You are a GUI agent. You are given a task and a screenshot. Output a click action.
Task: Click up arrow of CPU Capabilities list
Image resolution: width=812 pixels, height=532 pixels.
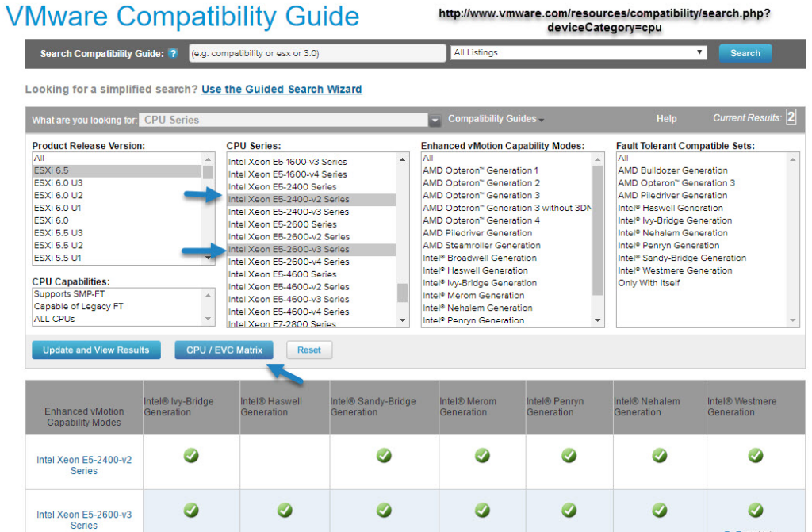coord(209,295)
